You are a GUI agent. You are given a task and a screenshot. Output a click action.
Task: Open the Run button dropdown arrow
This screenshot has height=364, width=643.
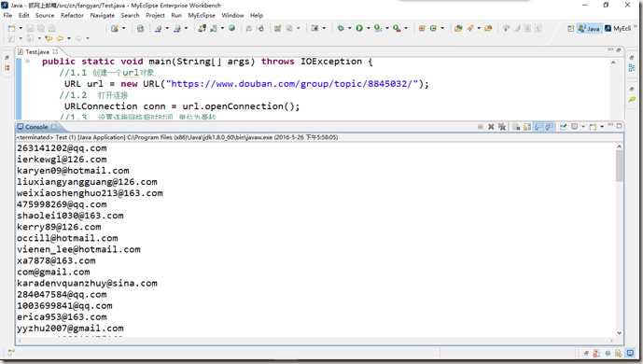point(368,28)
